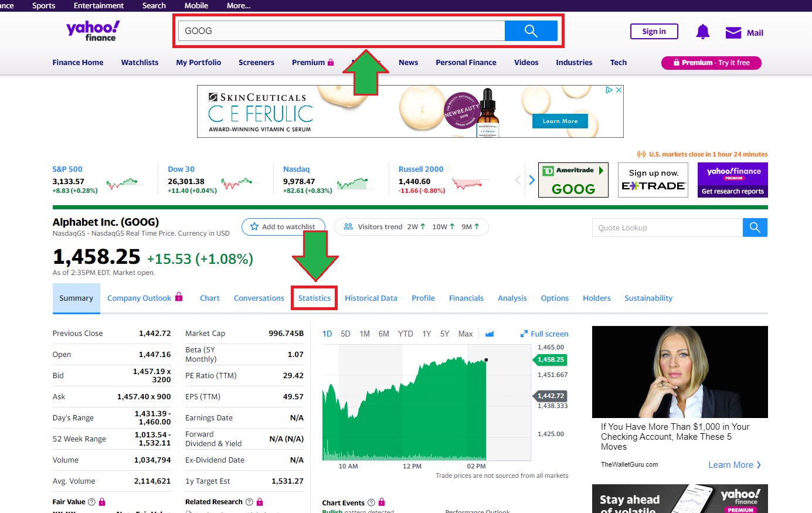812x513 pixels.
Task: Click the Learn More link under TheWalletGuru ad
Action: point(735,465)
